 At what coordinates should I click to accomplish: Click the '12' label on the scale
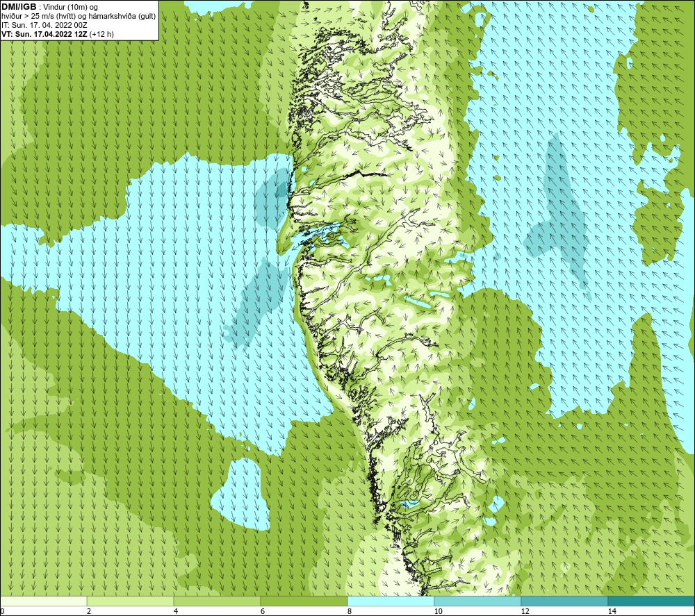tap(525, 611)
